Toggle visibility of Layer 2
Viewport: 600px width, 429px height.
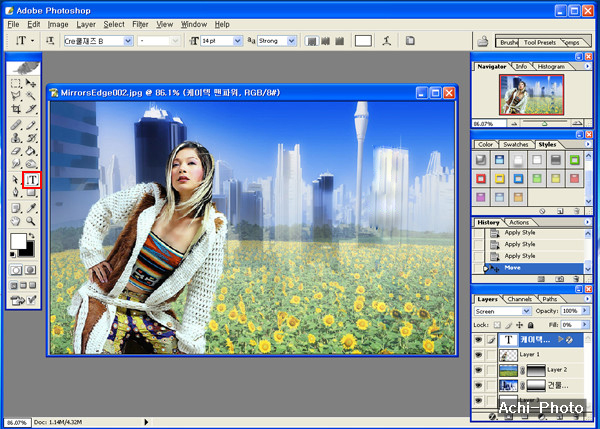478,370
